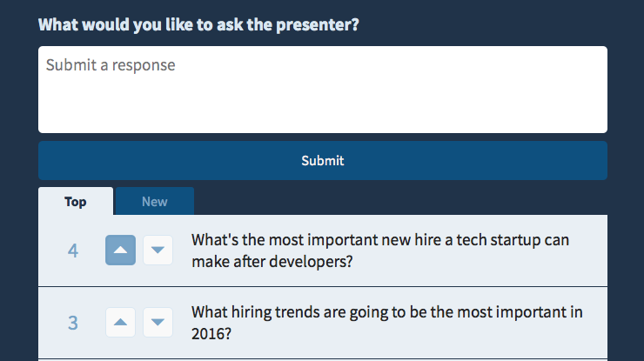Submit your question with the Submit button
Screen dimensions: 644x361
323,161
